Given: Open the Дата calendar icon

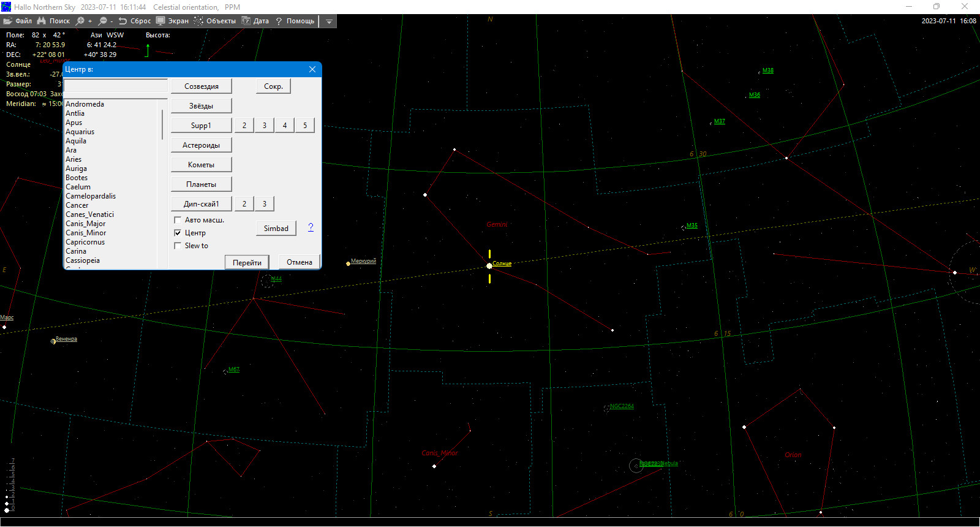Looking at the screenshot, I should click(x=246, y=21).
